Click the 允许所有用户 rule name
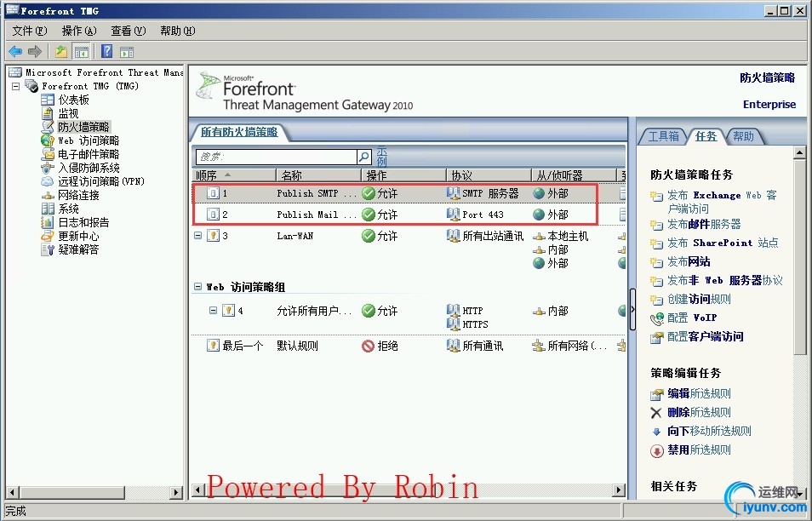 pyautogui.click(x=314, y=311)
